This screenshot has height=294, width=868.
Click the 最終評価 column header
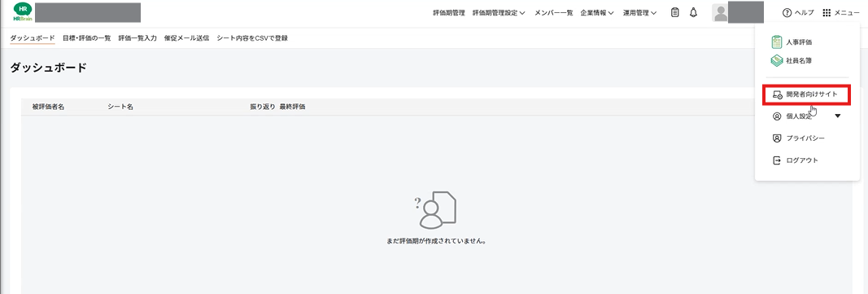click(292, 107)
